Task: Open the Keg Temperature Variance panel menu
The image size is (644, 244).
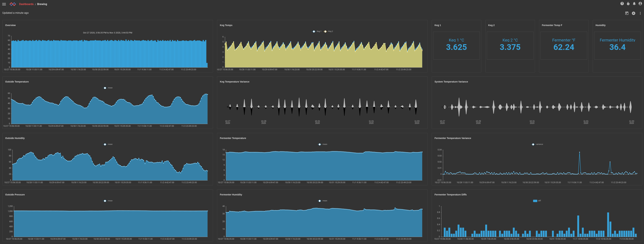Action: coord(234,82)
